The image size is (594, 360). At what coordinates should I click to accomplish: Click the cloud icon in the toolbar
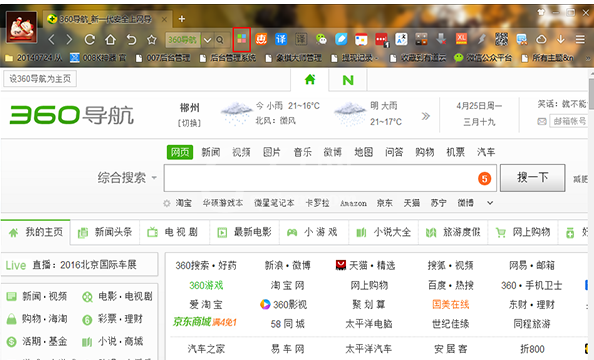click(541, 39)
